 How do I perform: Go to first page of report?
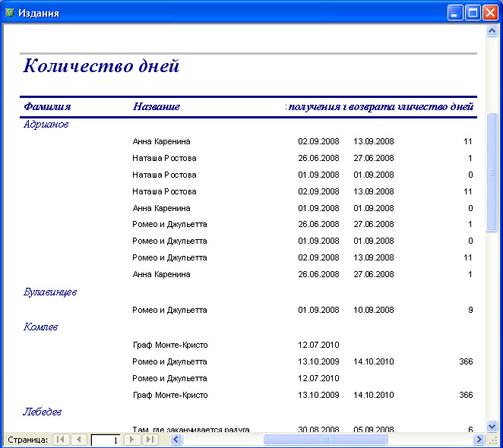click(x=61, y=439)
